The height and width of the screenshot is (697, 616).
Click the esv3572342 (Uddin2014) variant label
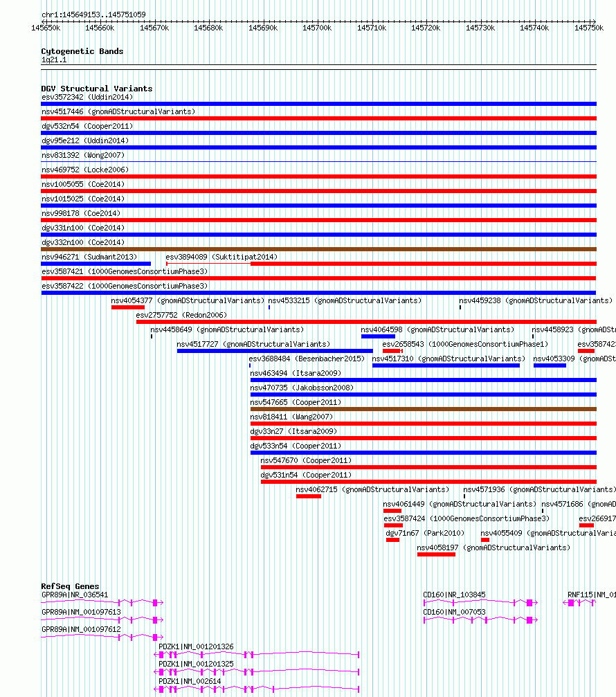point(87,97)
